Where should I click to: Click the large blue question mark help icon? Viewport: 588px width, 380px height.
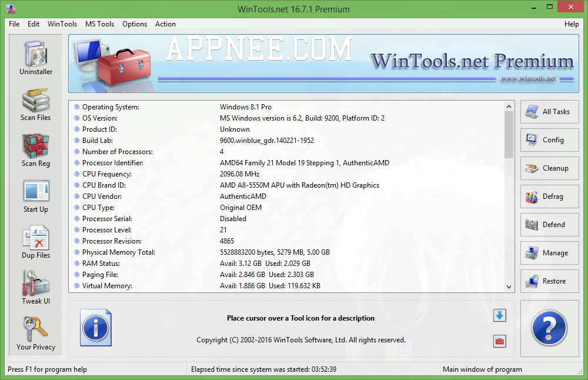[x=549, y=328]
